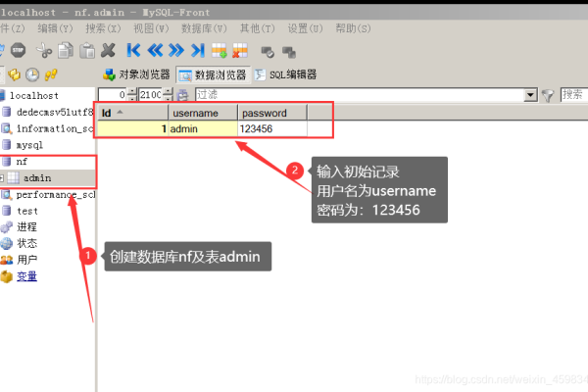This screenshot has height=392, width=588.
Task: Click the Delete Record icon
Action: click(x=239, y=50)
